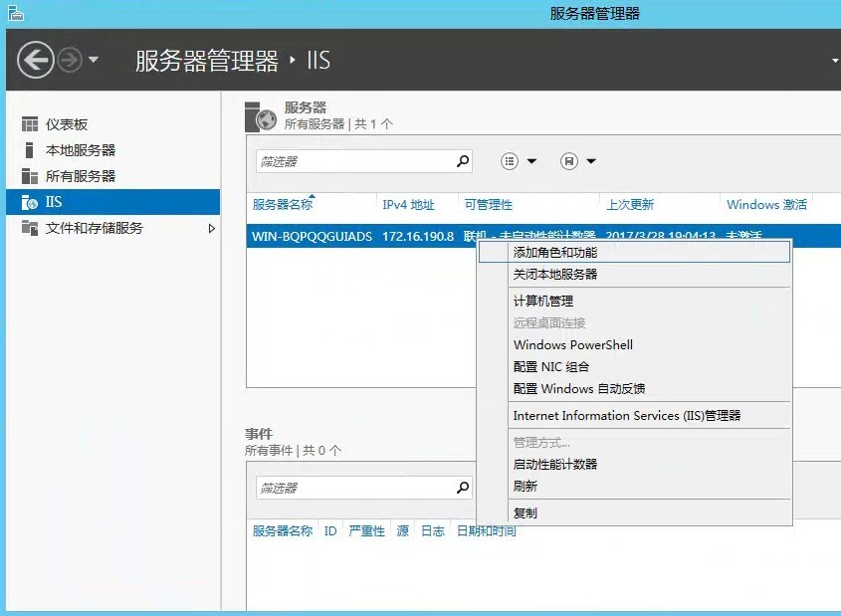This screenshot has width=841, height=616.
Task: Click the search magnifier in events filter
Action: coord(463,488)
